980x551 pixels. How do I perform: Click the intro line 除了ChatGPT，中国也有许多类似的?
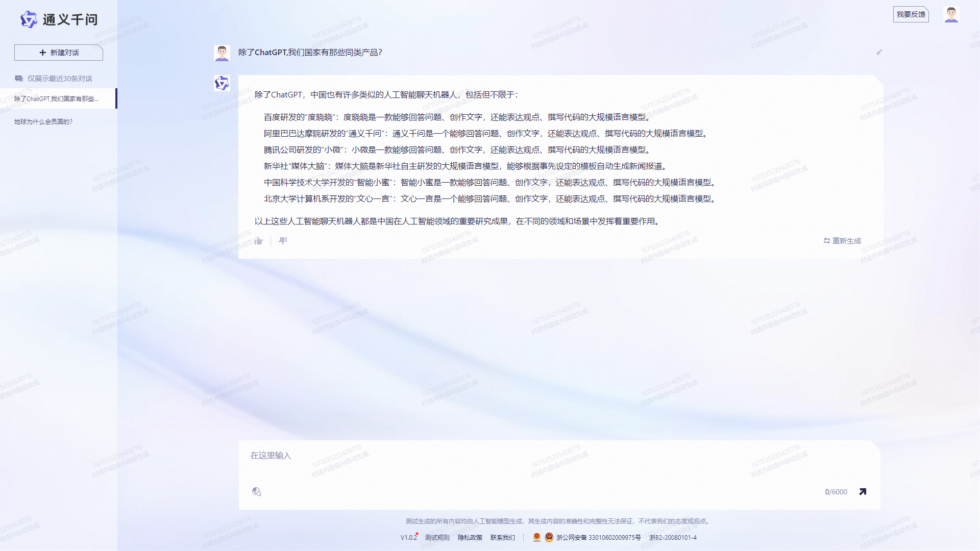click(x=387, y=95)
